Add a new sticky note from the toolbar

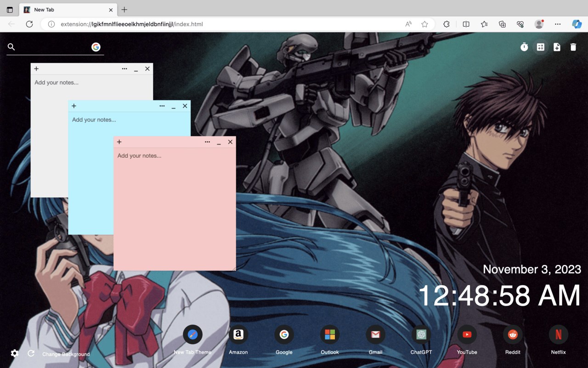coord(557,47)
